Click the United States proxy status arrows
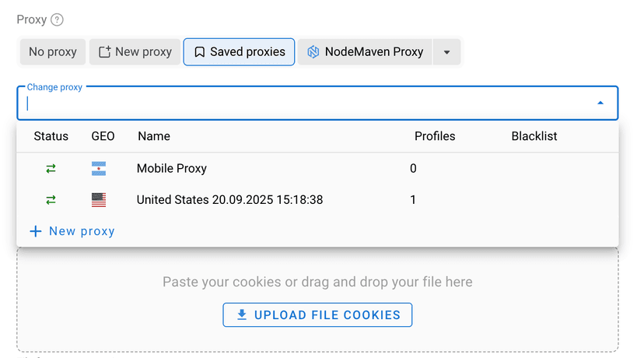The height and width of the screenshot is (358, 644). click(51, 200)
